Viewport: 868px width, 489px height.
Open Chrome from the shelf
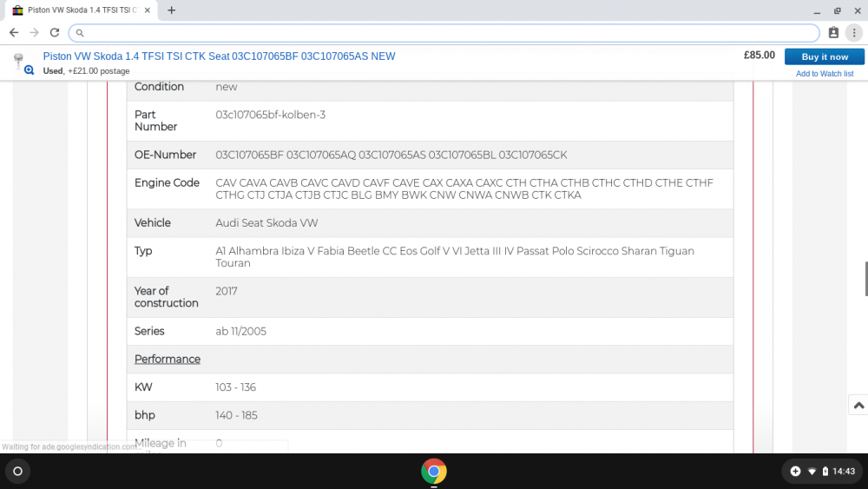(x=433, y=472)
